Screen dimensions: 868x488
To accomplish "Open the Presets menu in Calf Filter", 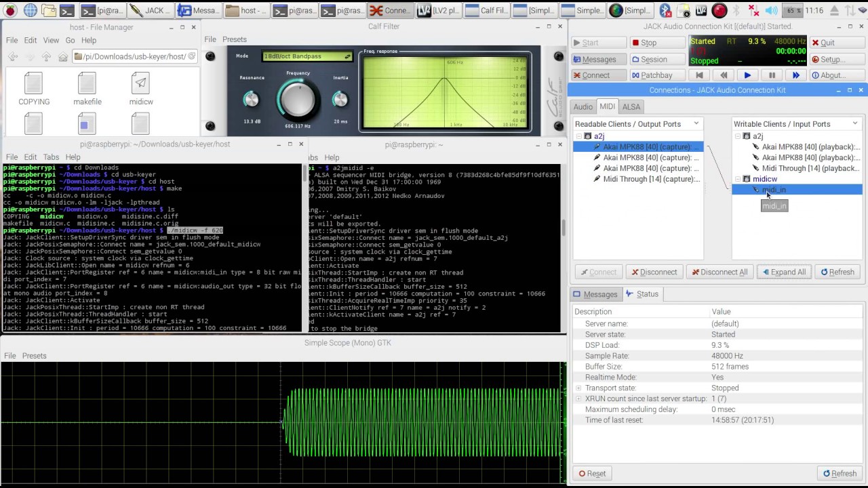I will (235, 39).
